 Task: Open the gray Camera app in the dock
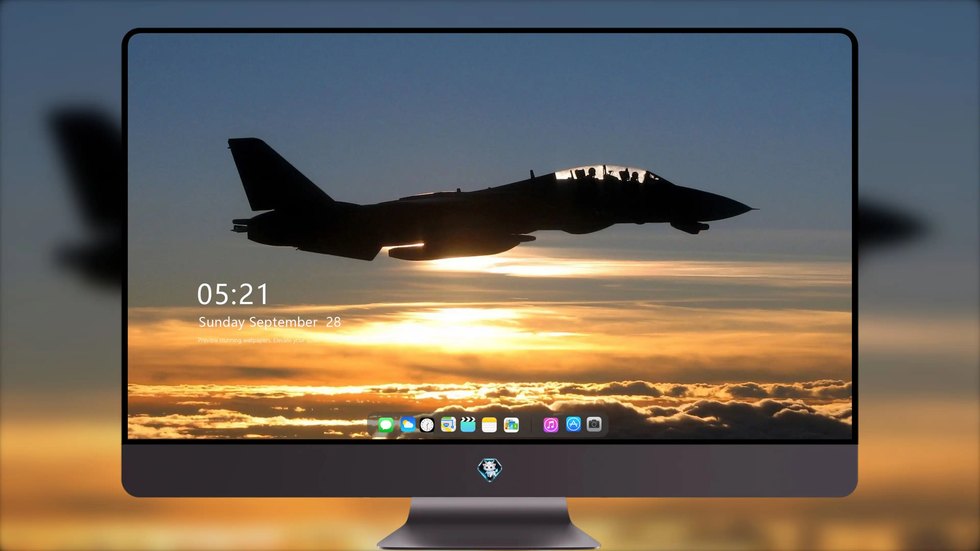click(x=594, y=424)
